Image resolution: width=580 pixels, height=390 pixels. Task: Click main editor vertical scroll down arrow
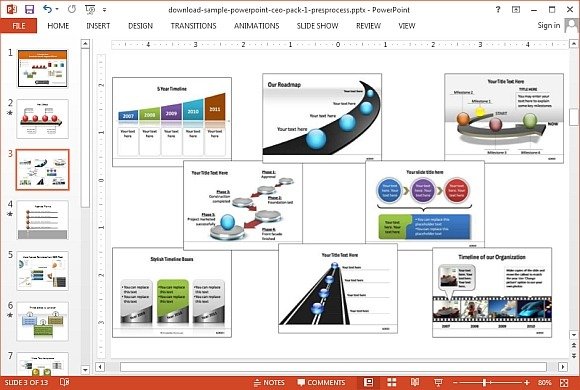tap(574, 335)
